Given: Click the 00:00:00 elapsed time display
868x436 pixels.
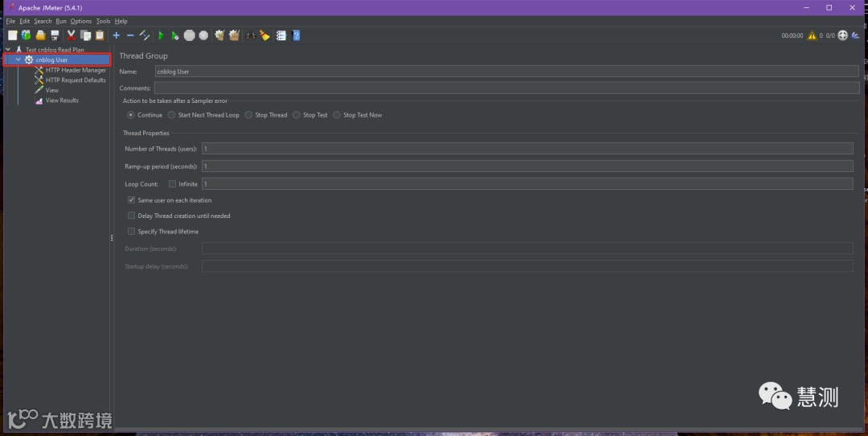Looking at the screenshot, I should pos(792,35).
